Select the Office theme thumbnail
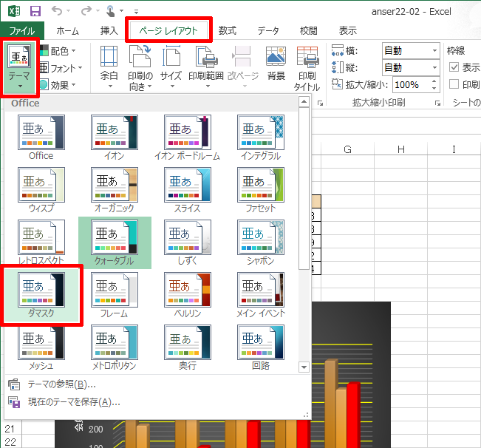The image size is (481, 448). click(x=41, y=138)
